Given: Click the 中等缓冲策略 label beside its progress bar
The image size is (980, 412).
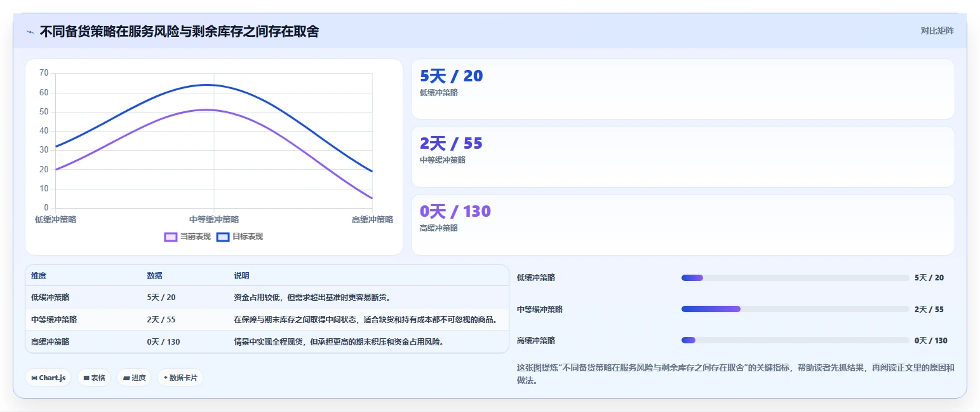Looking at the screenshot, I should [540, 309].
